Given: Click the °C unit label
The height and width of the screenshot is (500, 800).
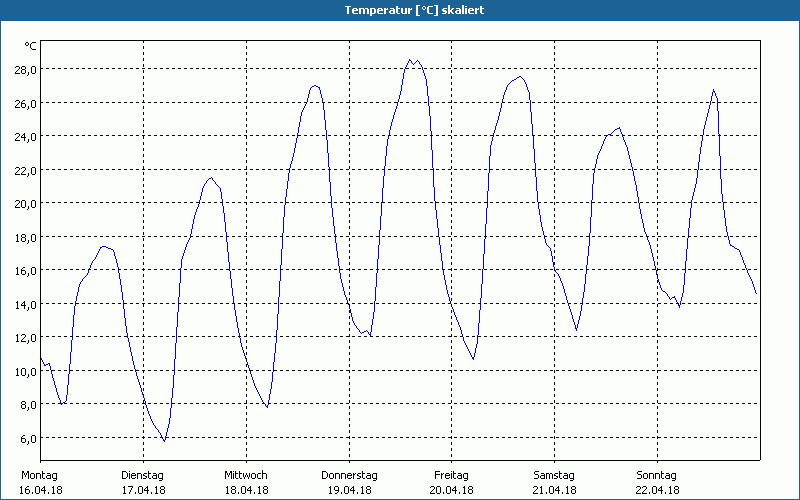Looking at the screenshot, I should tap(31, 46).
